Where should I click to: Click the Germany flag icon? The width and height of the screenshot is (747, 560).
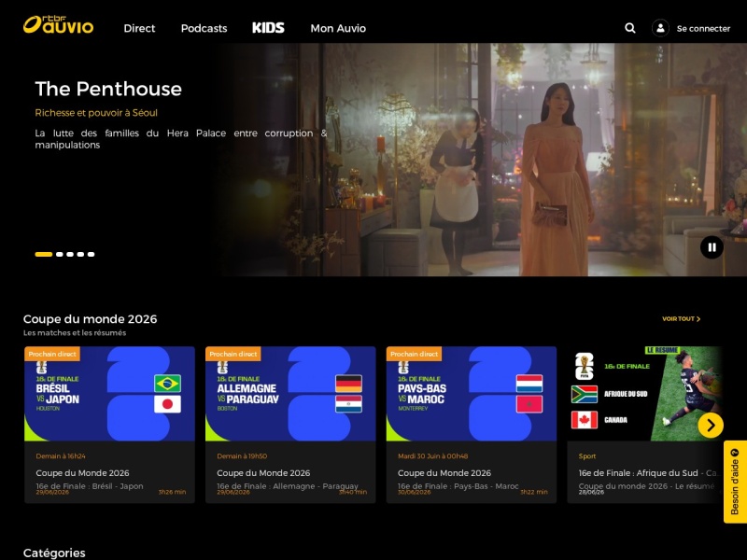[x=348, y=384]
